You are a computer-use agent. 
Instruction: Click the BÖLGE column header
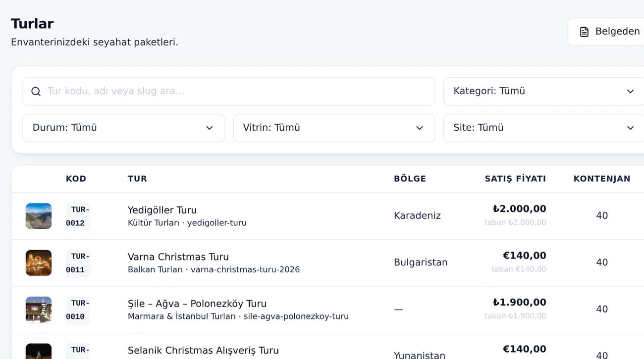(410, 179)
